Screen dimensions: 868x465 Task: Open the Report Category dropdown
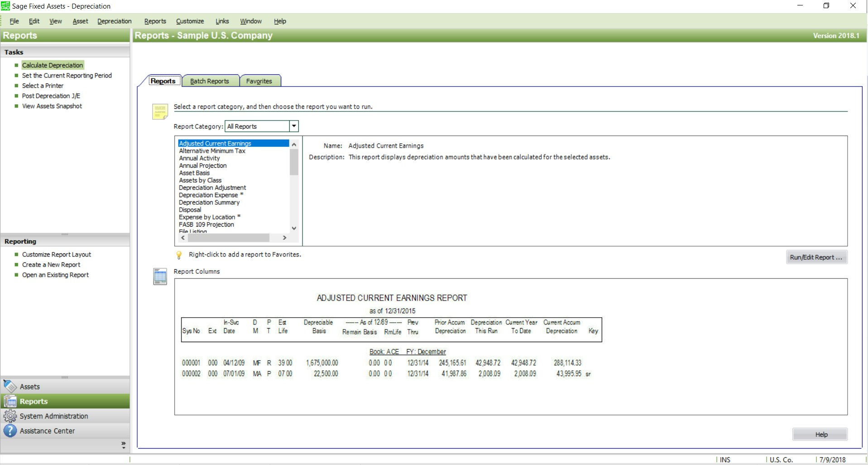point(293,126)
